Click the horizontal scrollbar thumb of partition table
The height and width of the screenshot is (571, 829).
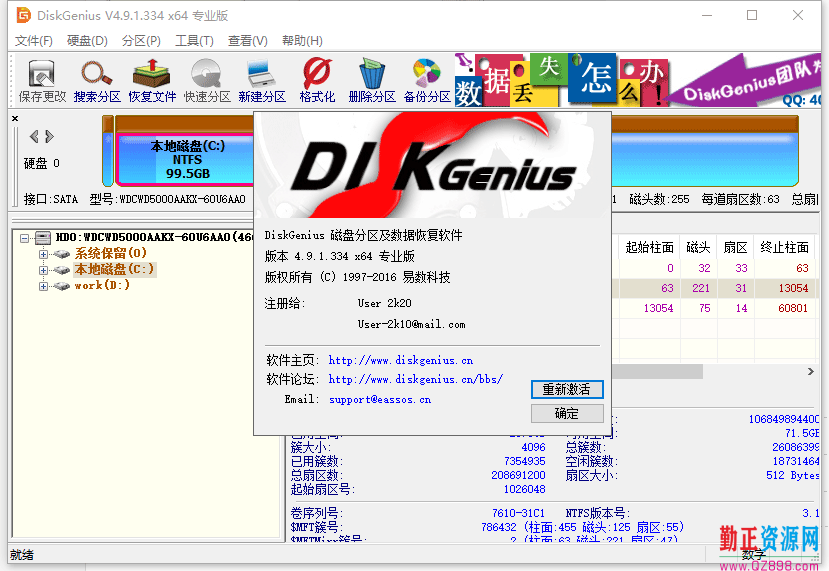657,372
